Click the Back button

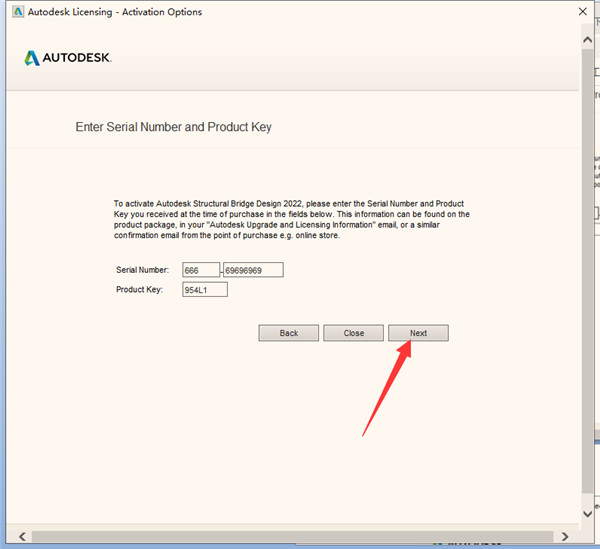point(289,333)
